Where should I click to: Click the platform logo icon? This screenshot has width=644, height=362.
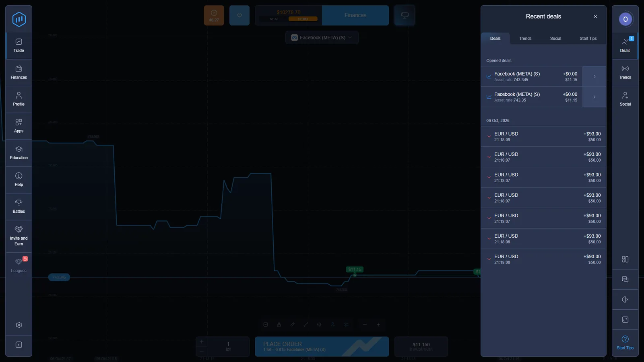point(19,19)
